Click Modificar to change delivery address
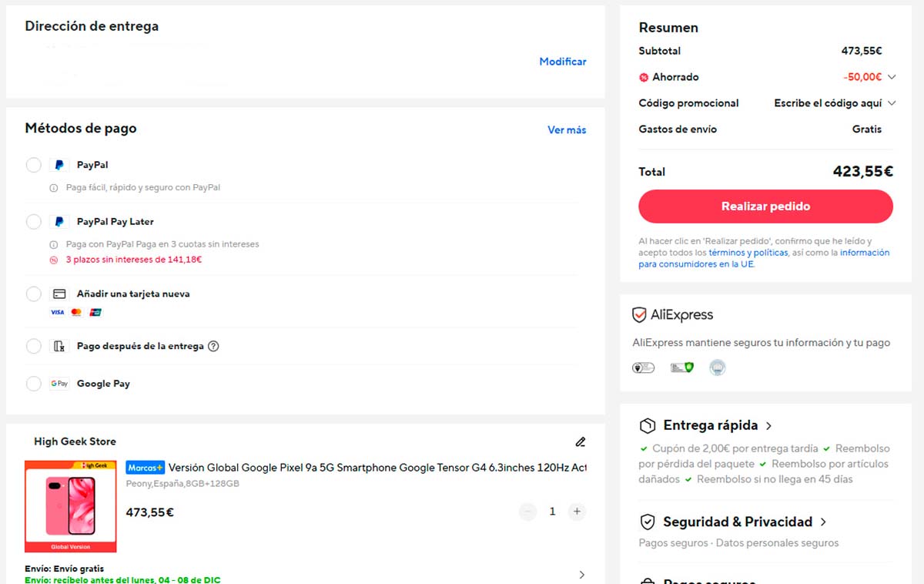 pyautogui.click(x=563, y=62)
